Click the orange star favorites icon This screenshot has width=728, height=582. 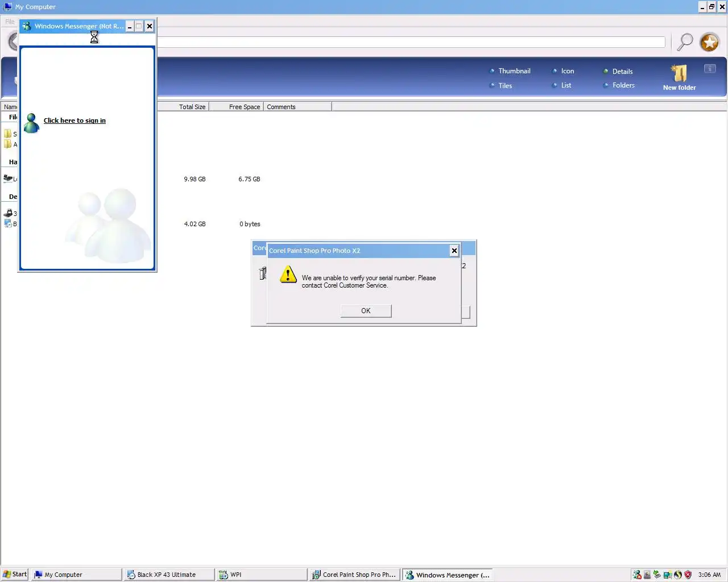709,42
